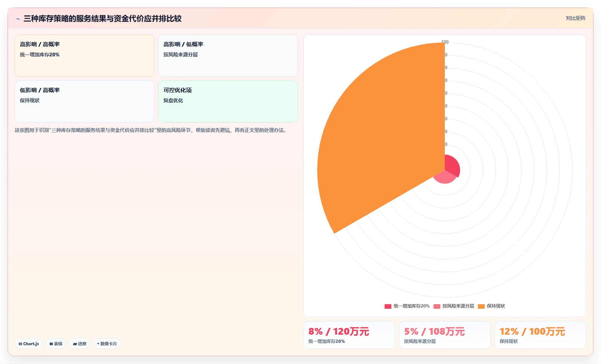Click 保持现状 legend label
The height and width of the screenshot is (364, 601).
point(496,306)
